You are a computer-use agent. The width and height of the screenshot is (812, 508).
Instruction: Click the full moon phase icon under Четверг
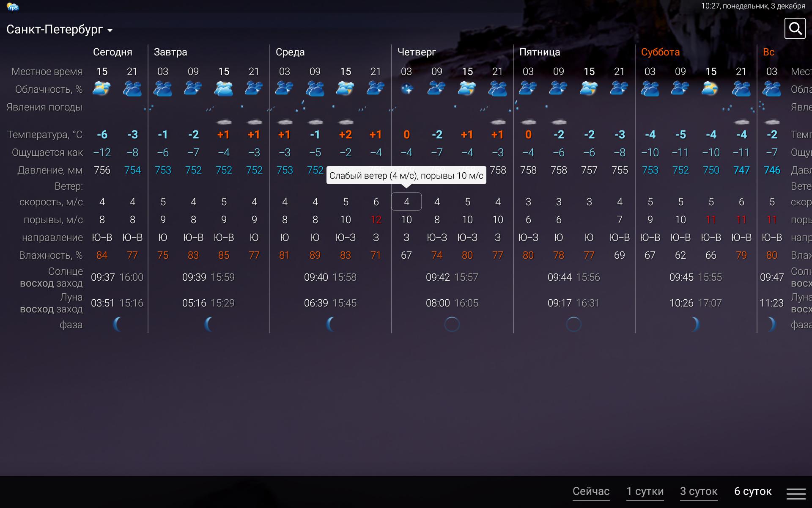[x=452, y=324]
